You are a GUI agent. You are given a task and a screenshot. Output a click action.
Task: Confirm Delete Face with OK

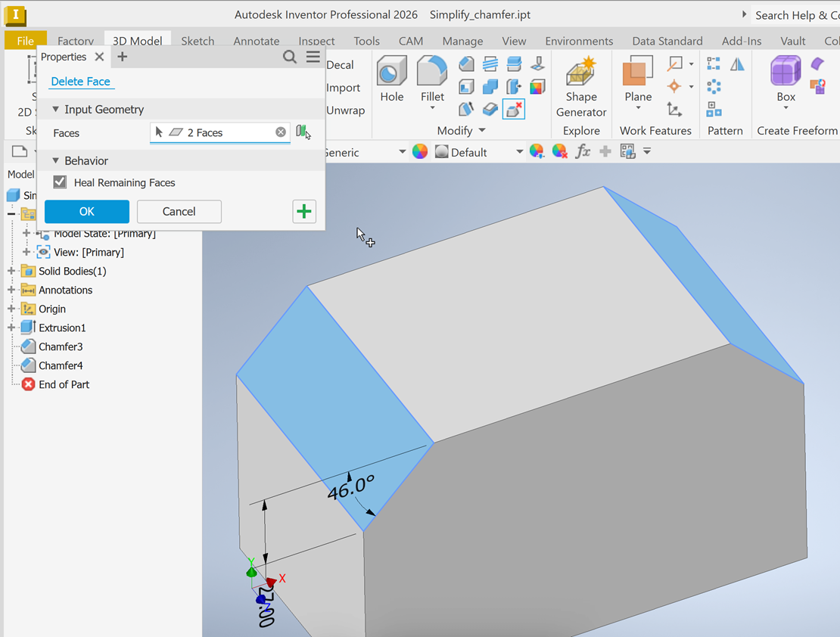pos(87,211)
